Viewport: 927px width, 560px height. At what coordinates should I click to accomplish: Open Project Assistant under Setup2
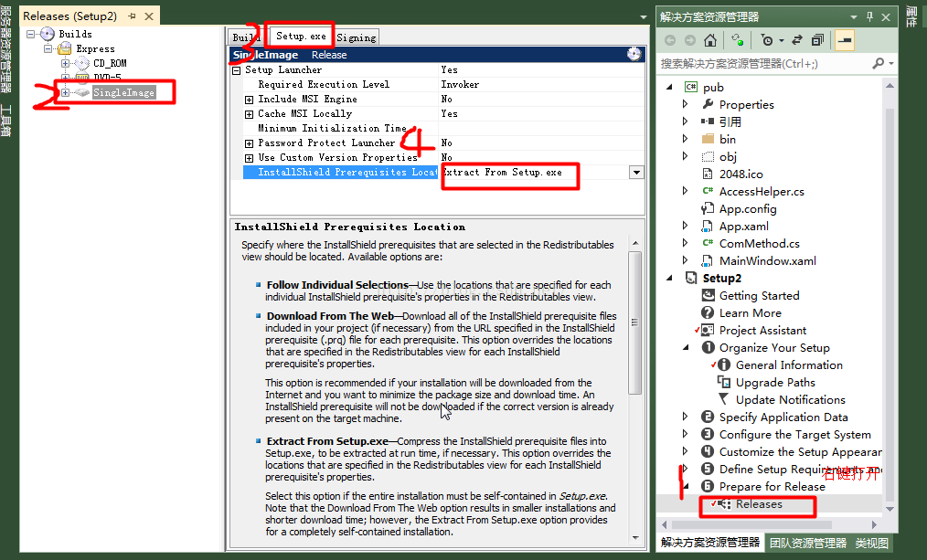762,330
